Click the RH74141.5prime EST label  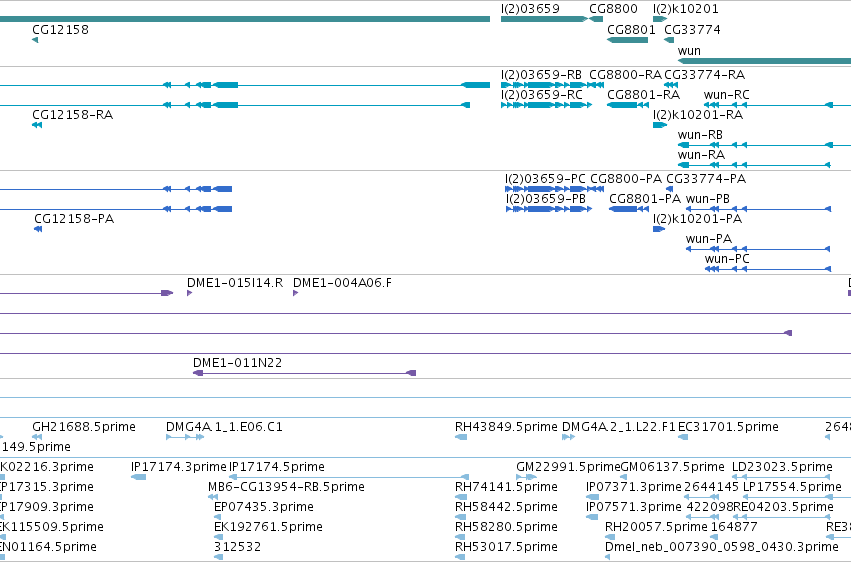pos(506,487)
